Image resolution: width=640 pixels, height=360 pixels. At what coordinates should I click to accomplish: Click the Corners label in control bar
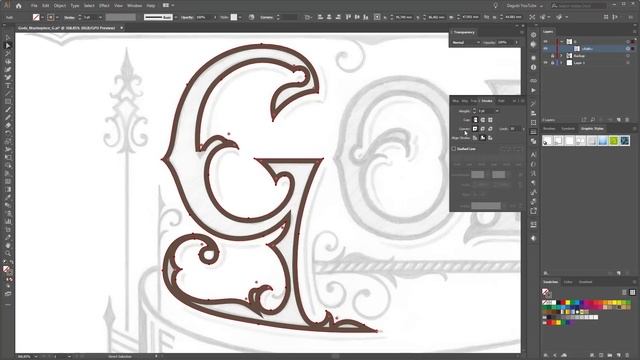pos(267,18)
